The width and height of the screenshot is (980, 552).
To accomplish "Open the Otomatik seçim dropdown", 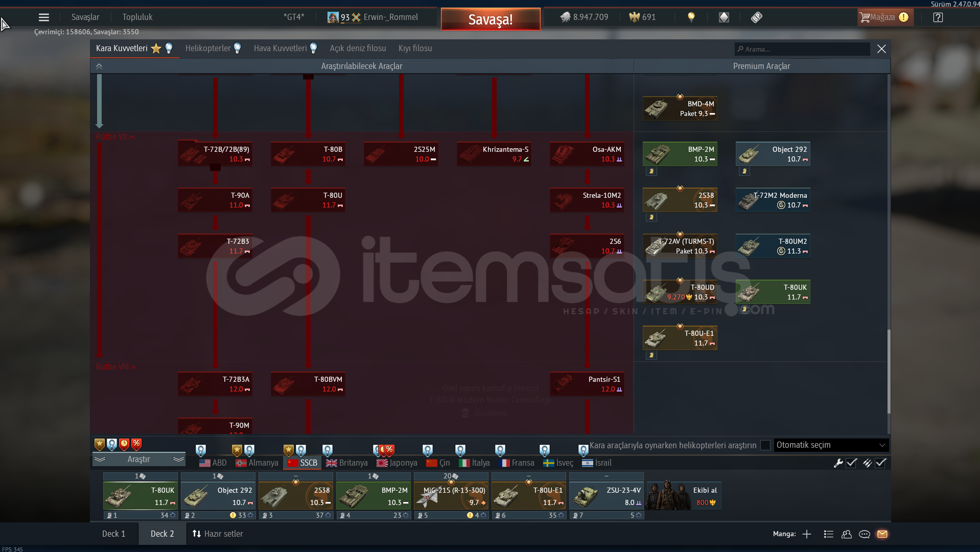I will [831, 445].
